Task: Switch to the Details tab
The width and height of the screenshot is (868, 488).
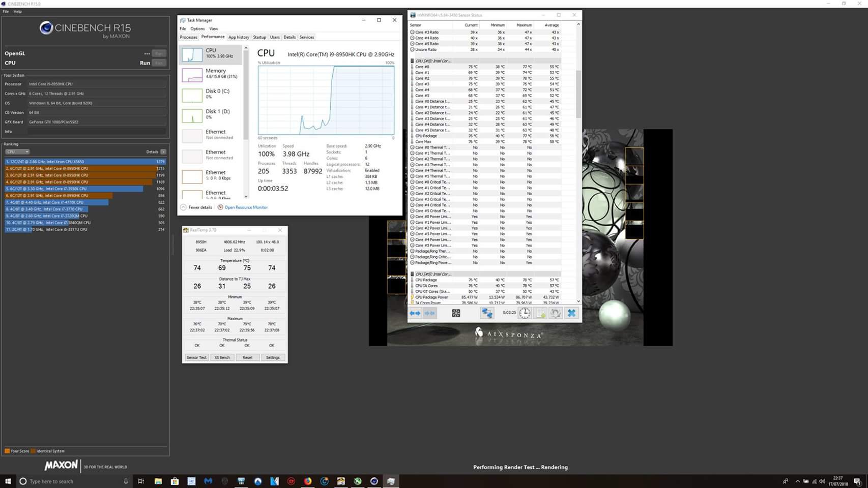Action: [x=290, y=37]
